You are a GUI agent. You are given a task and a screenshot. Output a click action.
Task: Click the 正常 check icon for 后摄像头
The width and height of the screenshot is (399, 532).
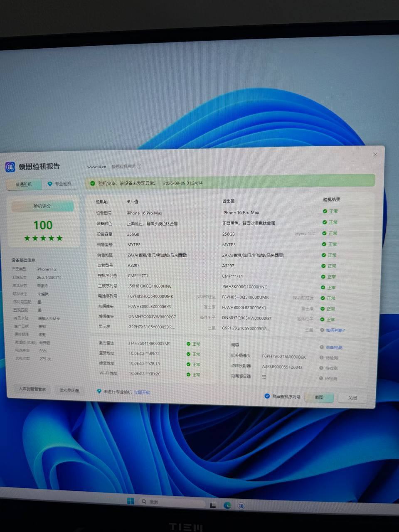pyautogui.click(x=322, y=319)
